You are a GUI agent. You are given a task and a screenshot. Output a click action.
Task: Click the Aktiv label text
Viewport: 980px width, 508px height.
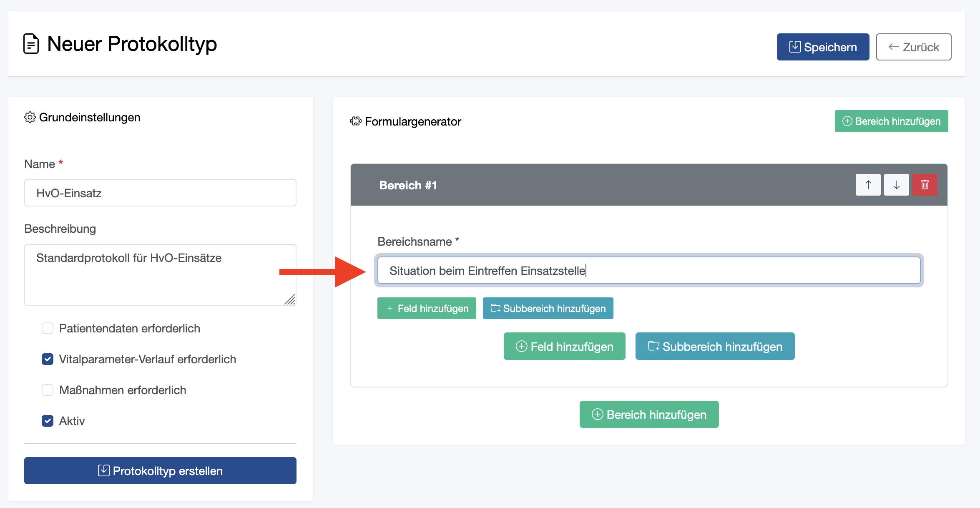click(72, 421)
